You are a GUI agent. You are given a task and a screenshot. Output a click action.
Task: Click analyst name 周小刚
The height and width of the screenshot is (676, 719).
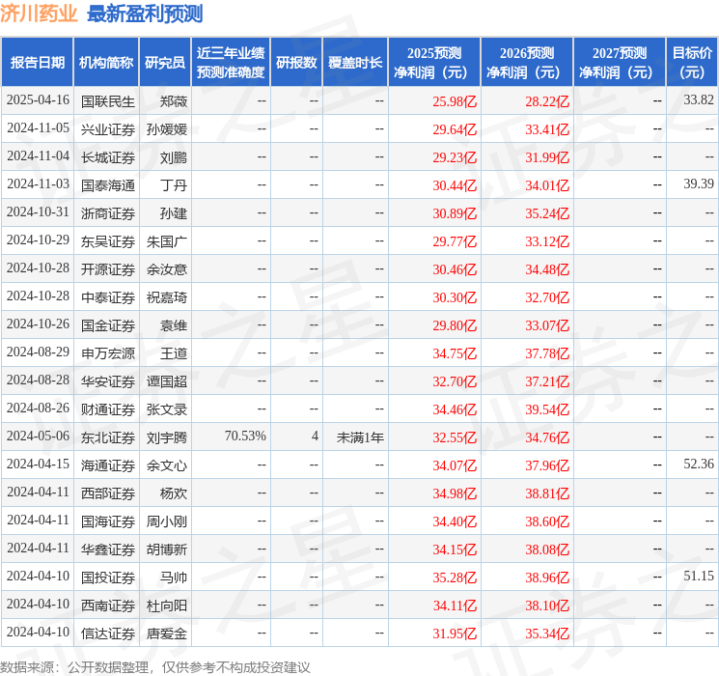(166, 521)
